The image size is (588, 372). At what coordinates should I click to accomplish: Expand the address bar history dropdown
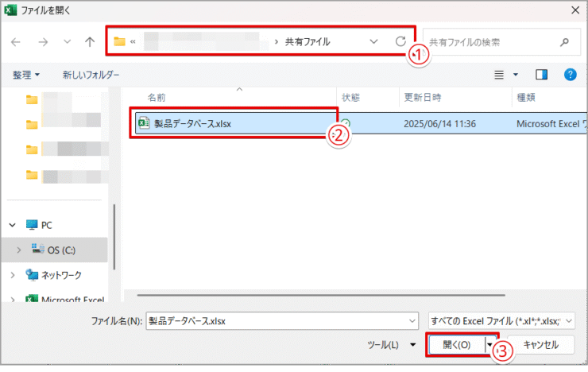(x=373, y=41)
